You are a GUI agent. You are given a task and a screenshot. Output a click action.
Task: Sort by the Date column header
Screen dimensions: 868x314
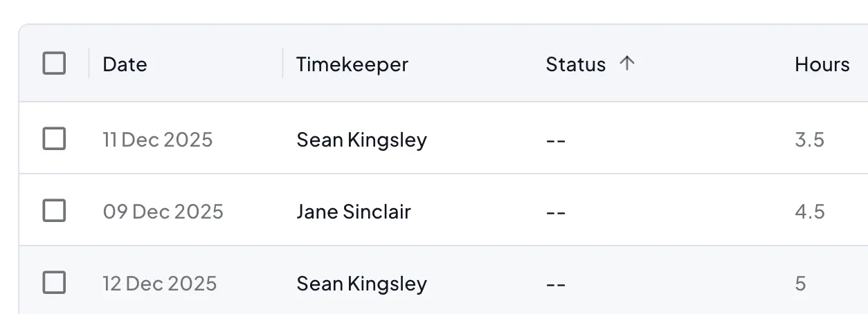tap(125, 64)
